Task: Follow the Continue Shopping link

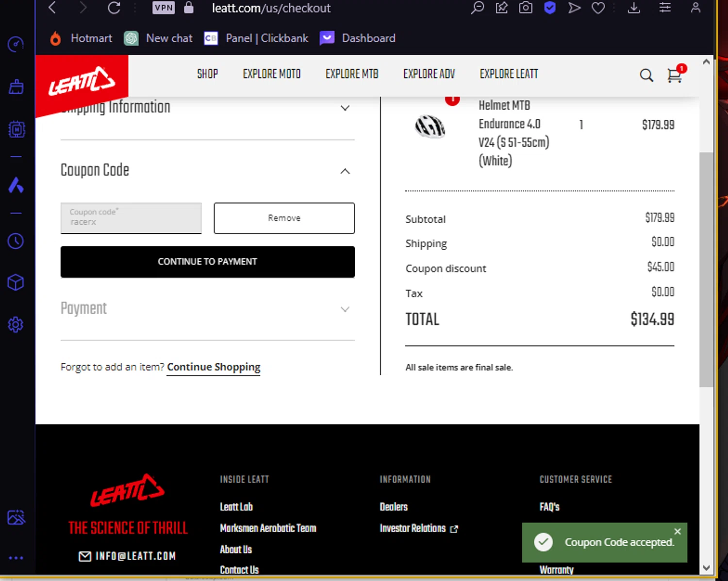Action: 214,367
